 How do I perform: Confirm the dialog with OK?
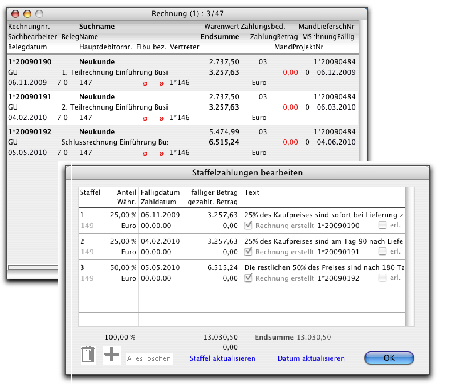(x=389, y=358)
